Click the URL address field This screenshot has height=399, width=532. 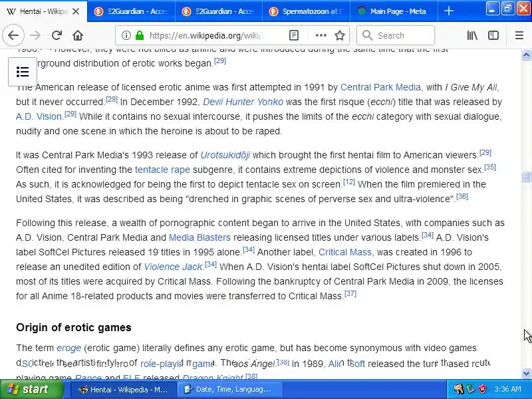[x=205, y=35]
